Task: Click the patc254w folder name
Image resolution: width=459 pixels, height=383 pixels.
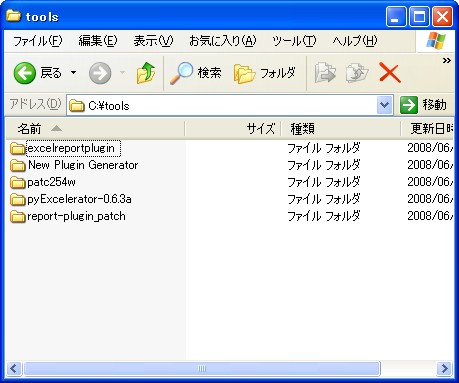Action: click(x=51, y=182)
